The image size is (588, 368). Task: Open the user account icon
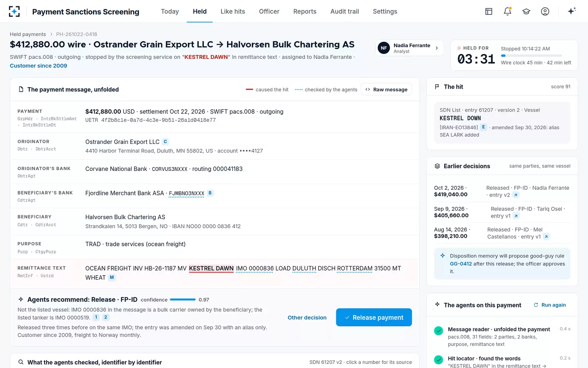[x=545, y=11]
